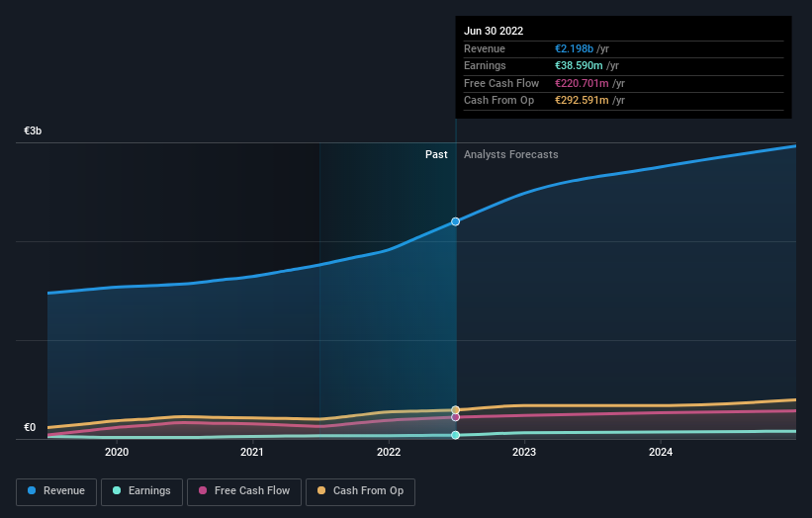Click the 2022 x-axis label

[x=389, y=452]
